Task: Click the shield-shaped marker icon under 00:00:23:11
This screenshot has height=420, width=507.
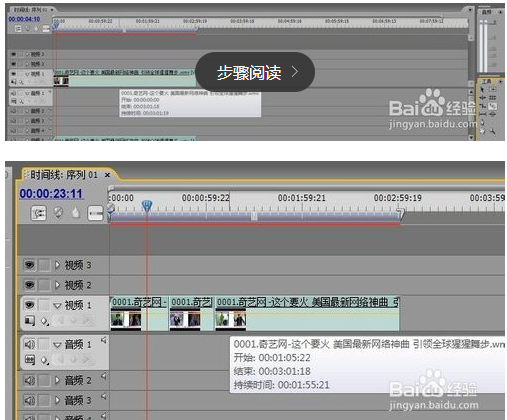Action: [58, 213]
